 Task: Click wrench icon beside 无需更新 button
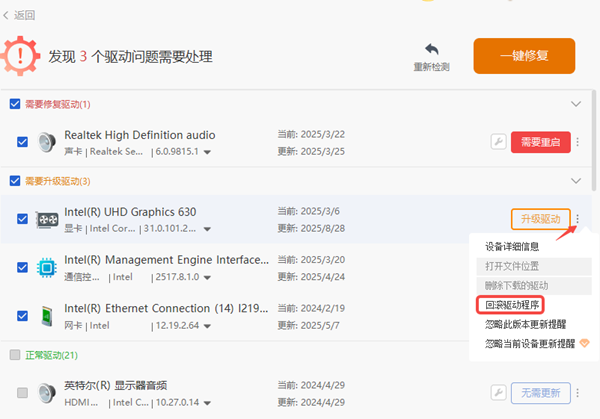pyautogui.click(x=498, y=391)
